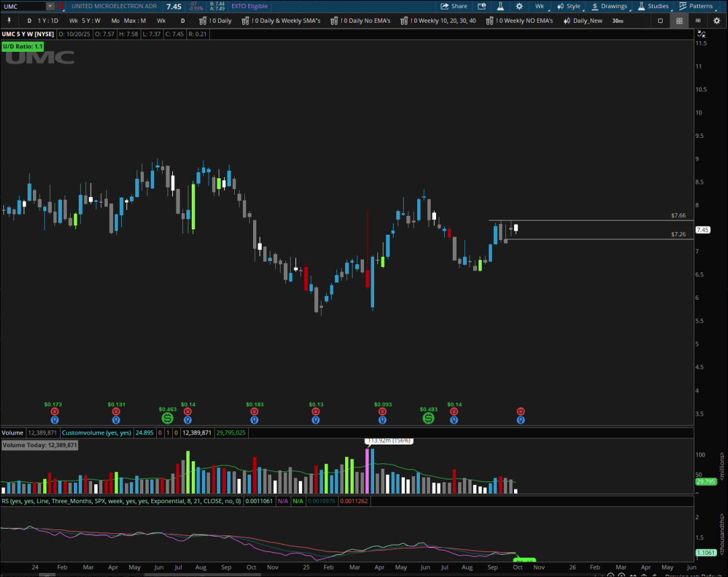Select the D 1Y:1D timeframe preset
This screenshot has height=577, width=728.
pyautogui.click(x=42, y=21)
